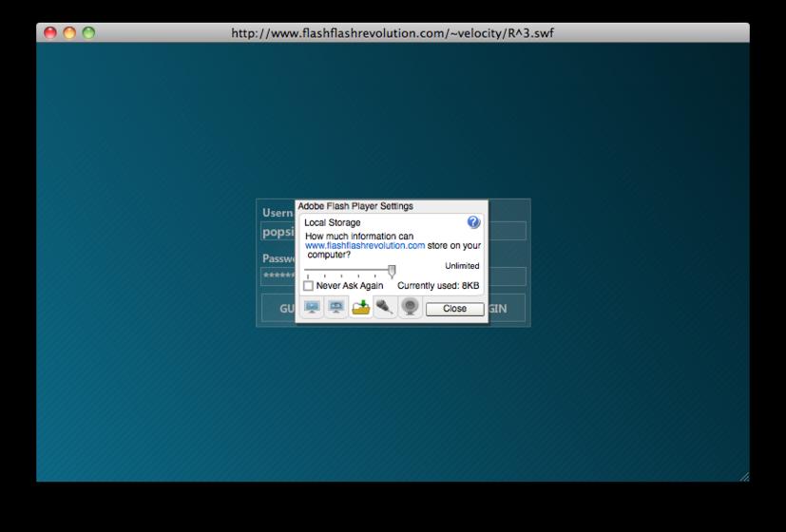Click the blue help question mark icon
Image resolution: width=786 pixels, height=532 pixels.
coord(473,222)
